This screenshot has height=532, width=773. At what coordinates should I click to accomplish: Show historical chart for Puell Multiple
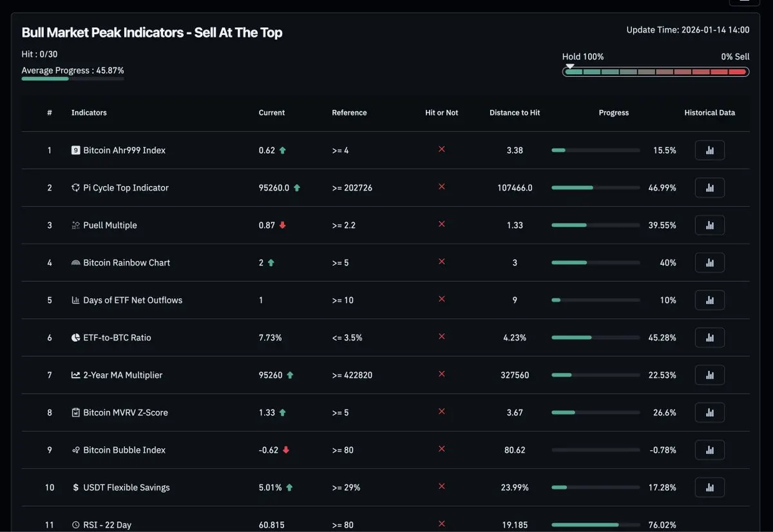(x=709, y=225)
